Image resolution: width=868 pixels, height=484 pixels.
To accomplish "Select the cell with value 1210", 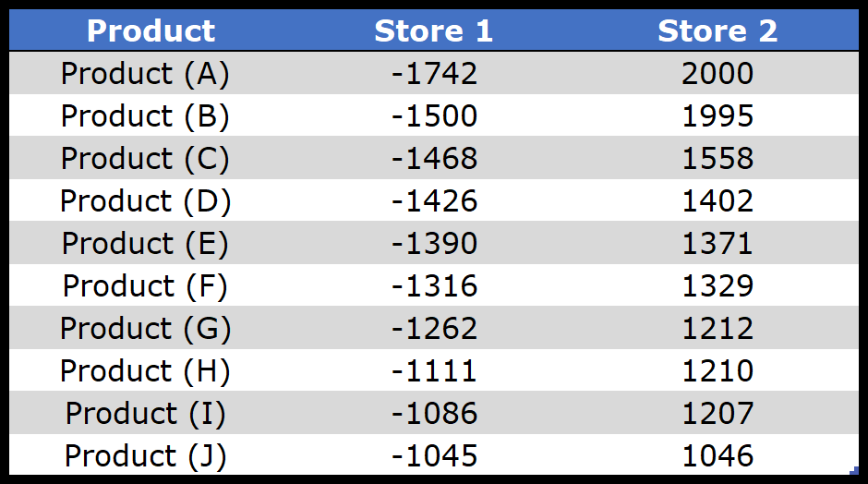I will (x=717, y=370).
